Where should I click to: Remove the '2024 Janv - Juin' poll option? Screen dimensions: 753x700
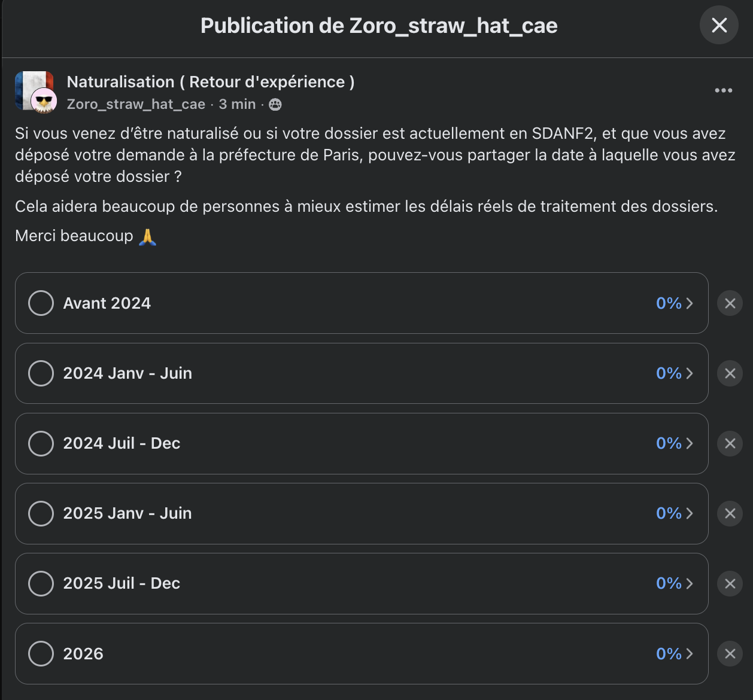(x=730, y=373)
